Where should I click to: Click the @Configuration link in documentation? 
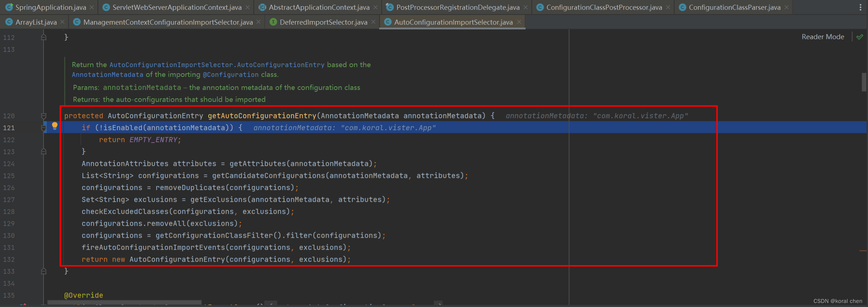click(231, 75)
